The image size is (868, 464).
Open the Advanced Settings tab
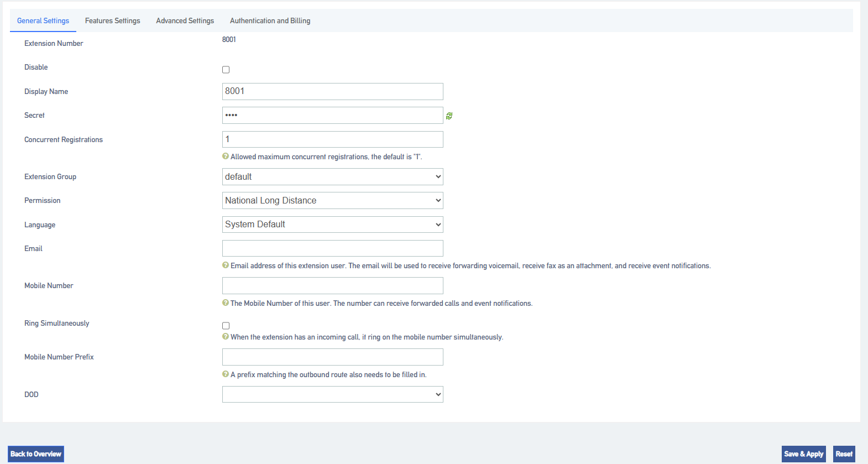coord(185,21)
